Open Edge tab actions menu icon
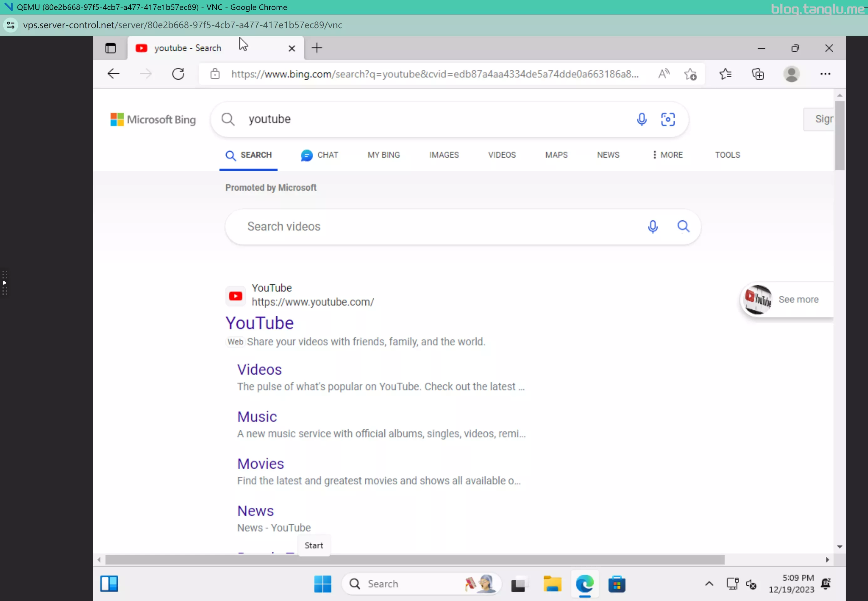Viewport: 868px width, 601px height. click(110, 48)
